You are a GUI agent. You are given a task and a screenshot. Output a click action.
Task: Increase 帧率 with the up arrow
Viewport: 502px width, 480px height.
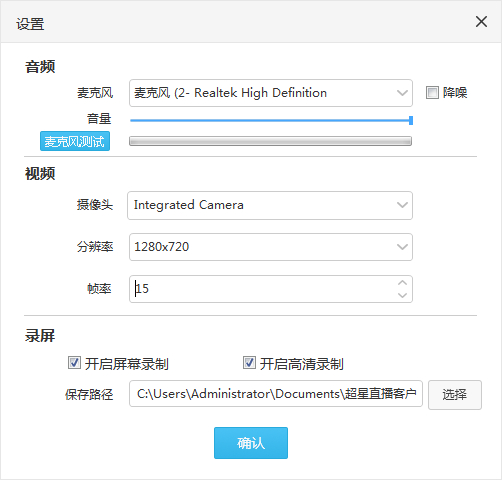coord(402,283)
